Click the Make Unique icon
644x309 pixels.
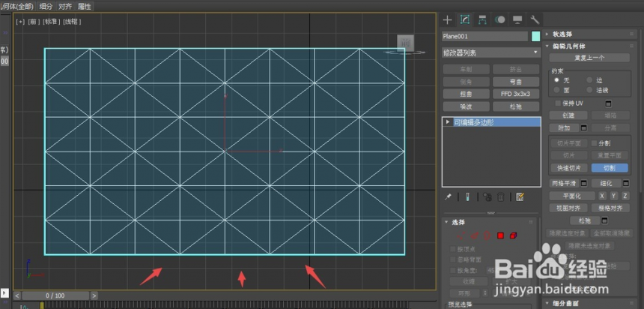coord(487,197)
